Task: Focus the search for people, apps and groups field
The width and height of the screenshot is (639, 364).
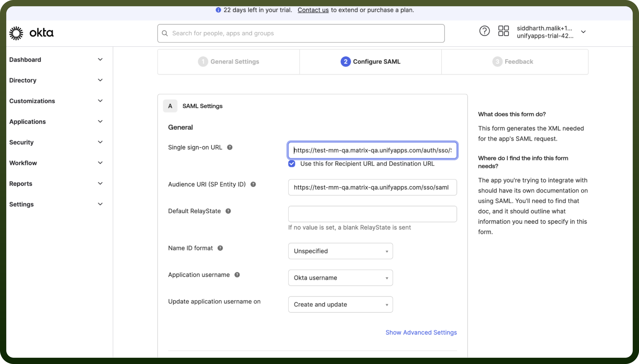Action: point(301,33)
